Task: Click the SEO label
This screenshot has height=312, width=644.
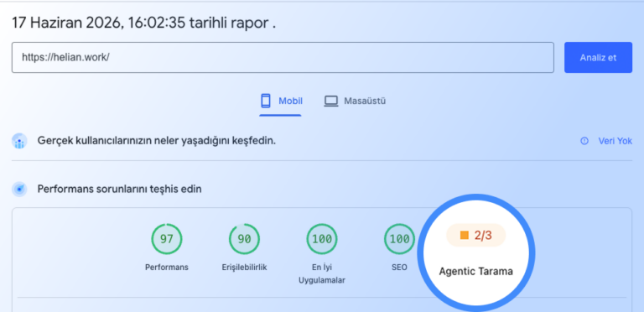Action: point(399,268)
